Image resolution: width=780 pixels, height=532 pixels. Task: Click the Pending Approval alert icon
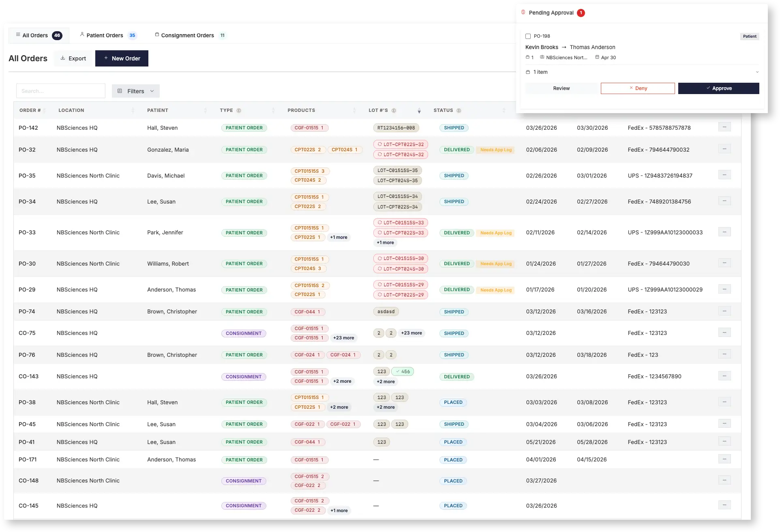tap(523, 13)
